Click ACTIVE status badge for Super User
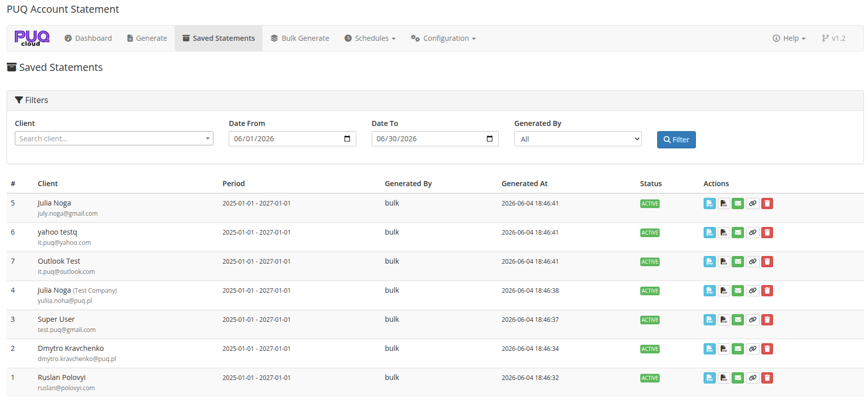This screenshot has height=408, width=868. 650,320
